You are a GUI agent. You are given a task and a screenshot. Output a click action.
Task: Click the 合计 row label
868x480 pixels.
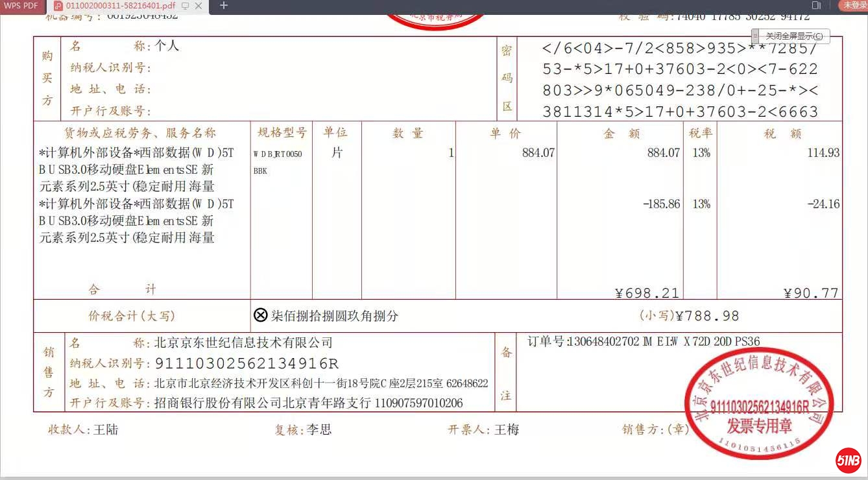pos(123,289)
